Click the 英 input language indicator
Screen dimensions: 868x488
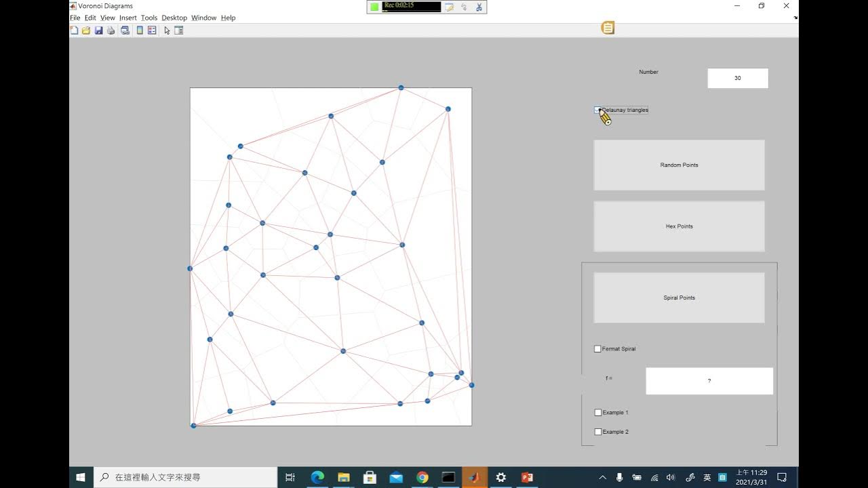(x=707, y=477)
